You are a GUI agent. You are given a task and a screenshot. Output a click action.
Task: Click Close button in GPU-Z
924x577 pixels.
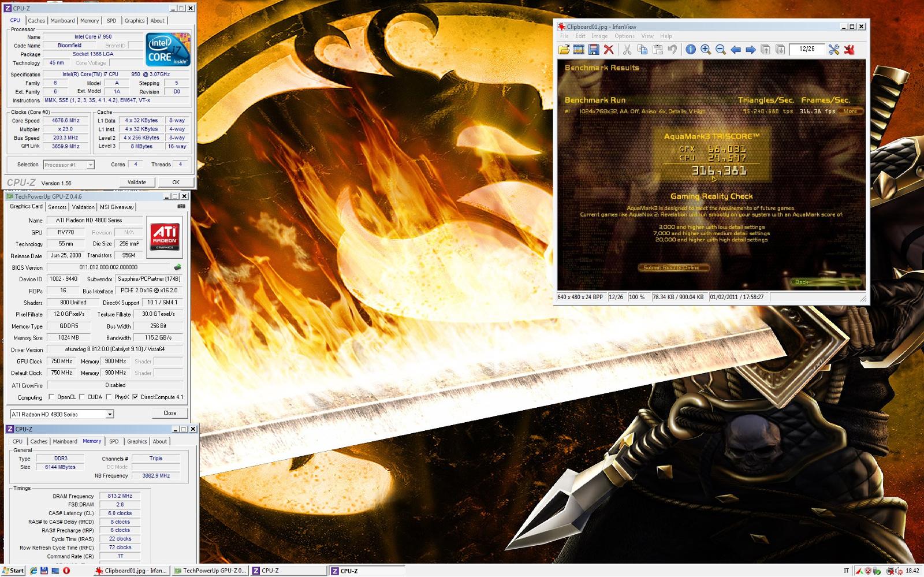click(x=170, y=413)
